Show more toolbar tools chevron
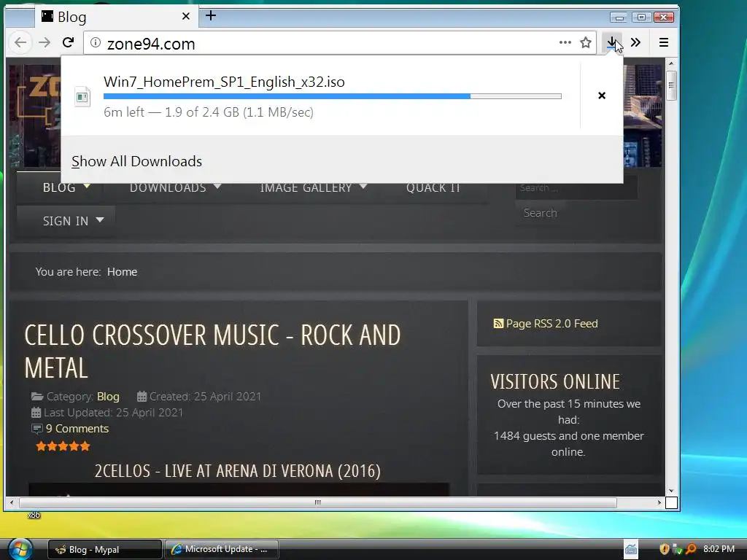This screenshot has height=560, width=747. (635, 42)
